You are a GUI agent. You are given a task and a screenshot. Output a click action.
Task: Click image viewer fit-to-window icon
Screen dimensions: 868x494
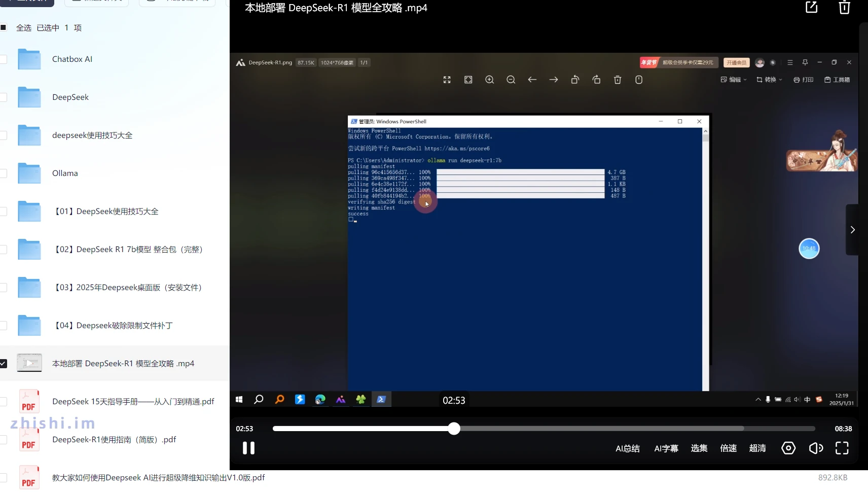pyautogui.click(x=468, y=80)
